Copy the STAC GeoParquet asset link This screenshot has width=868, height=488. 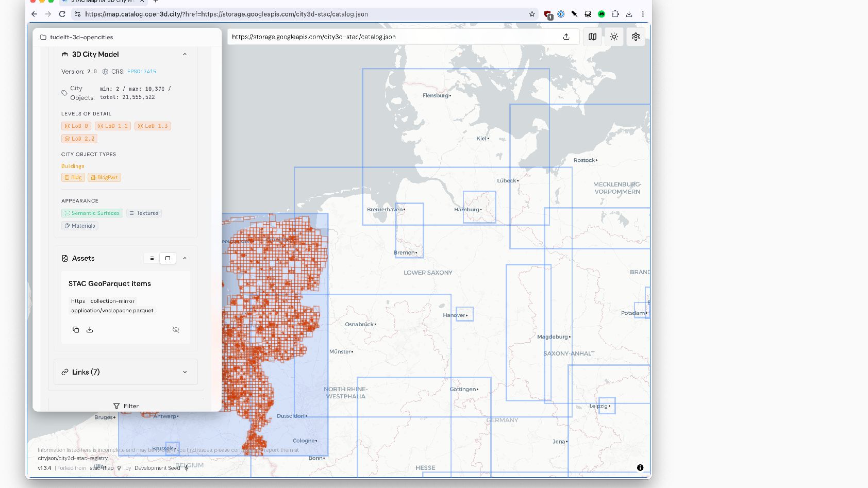(76, 330)
